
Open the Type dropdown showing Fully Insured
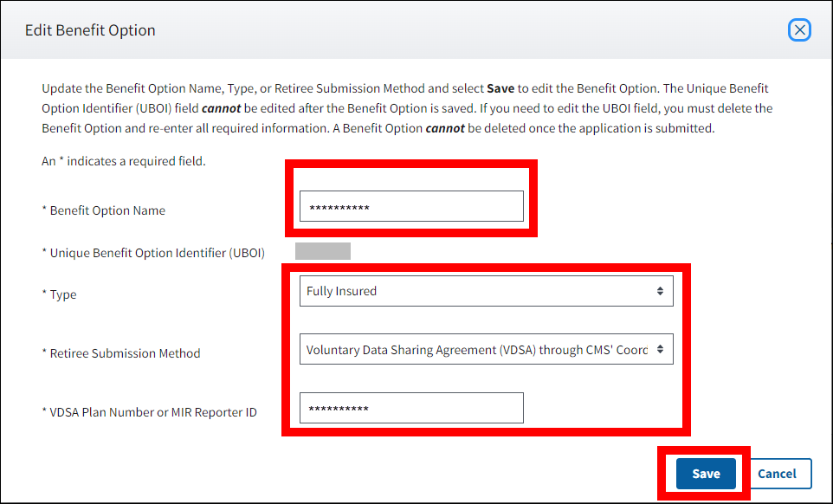tap(476, 291)
